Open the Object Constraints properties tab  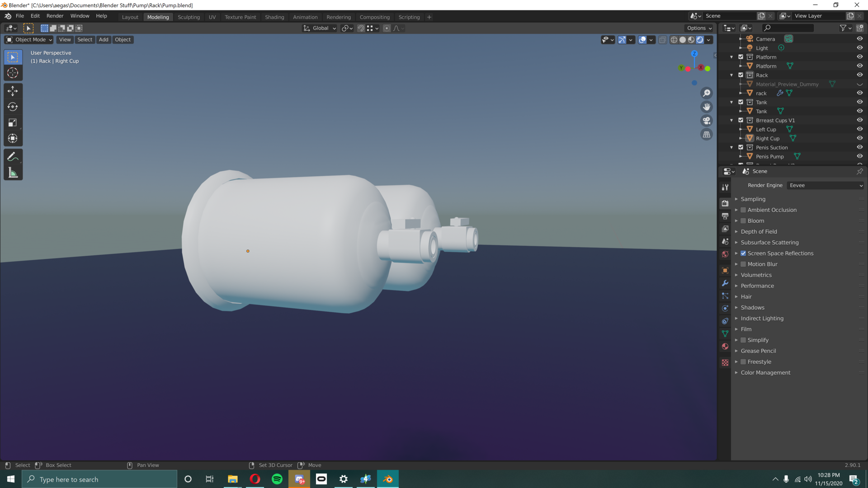coord(725,321)
